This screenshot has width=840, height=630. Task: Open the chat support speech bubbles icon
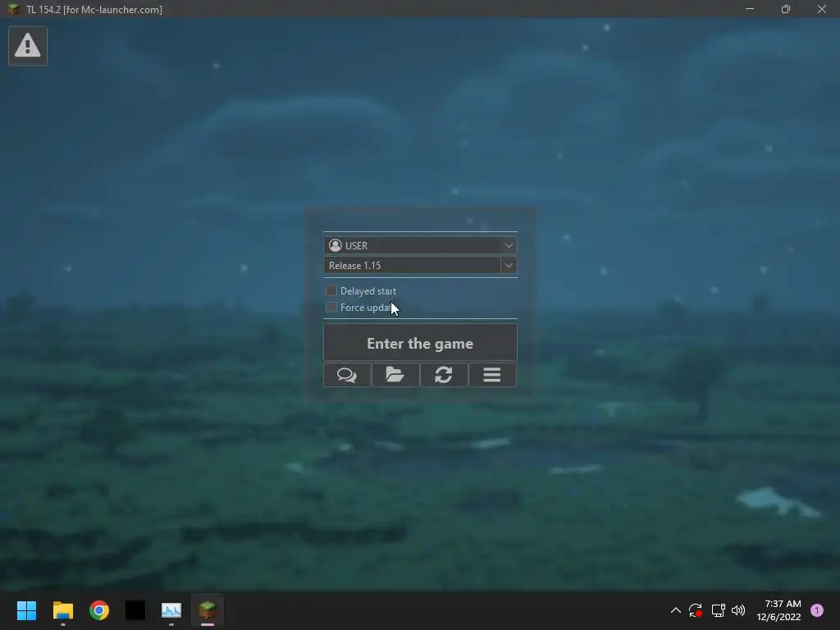click(x=347, y=375)
